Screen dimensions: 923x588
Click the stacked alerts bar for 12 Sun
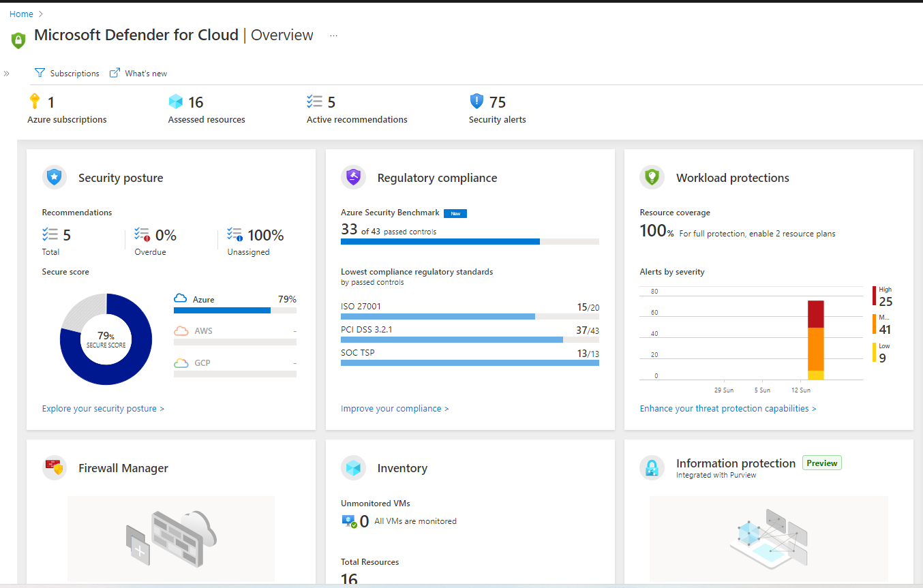[816, 340]
